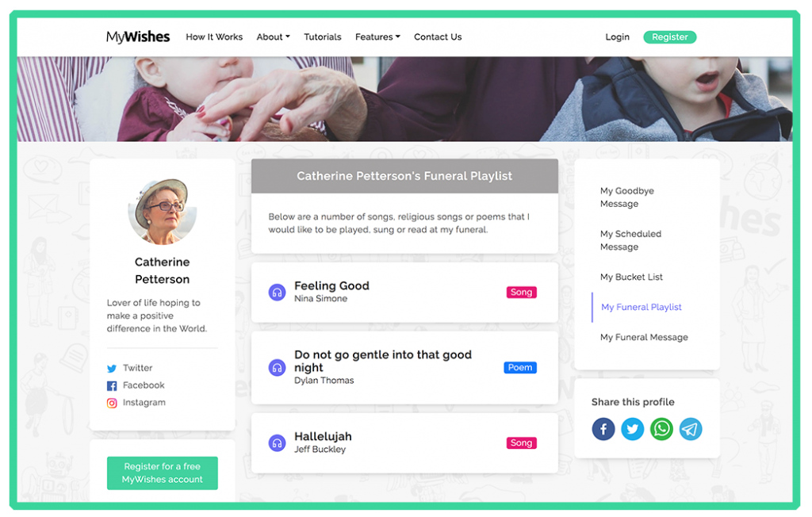This screenshot has width=812, height=517.
Task: Click the pink Song tag on Feeling Good
Action: 521,293
